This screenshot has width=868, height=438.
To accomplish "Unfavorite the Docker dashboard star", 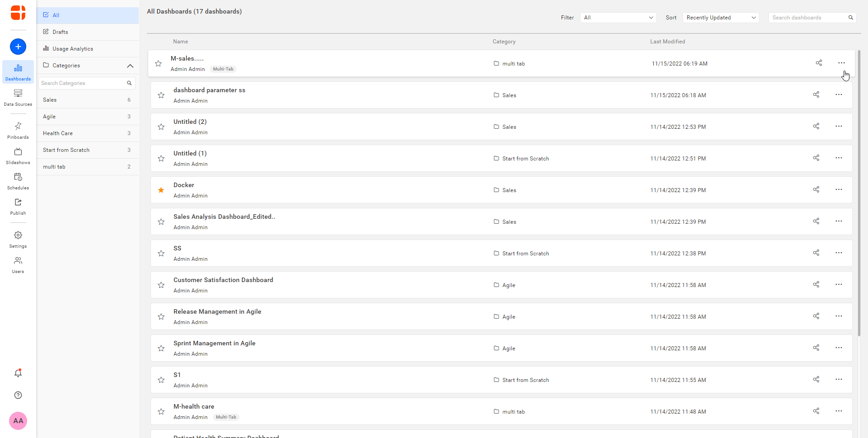I will pos(161,190).
